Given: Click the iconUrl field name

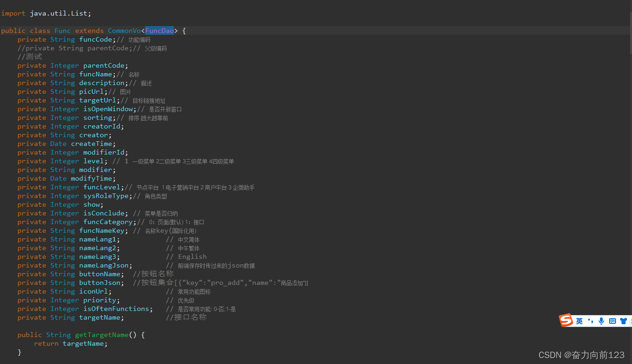Looking at the screenshot, I should (93, 291).
